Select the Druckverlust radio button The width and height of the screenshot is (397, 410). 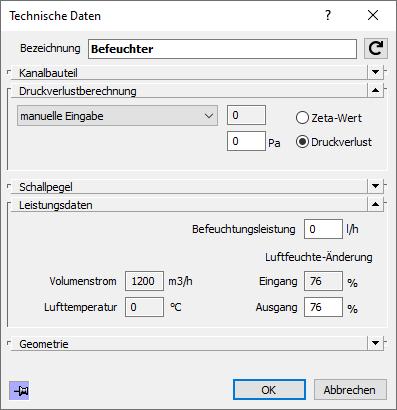pos(302,142)
